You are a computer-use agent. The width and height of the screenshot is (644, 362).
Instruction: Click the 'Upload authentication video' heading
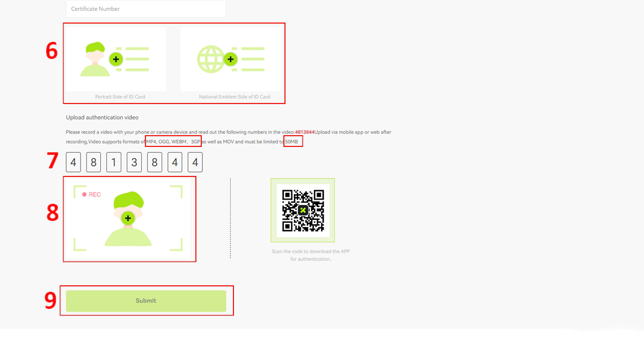(102, 117)
